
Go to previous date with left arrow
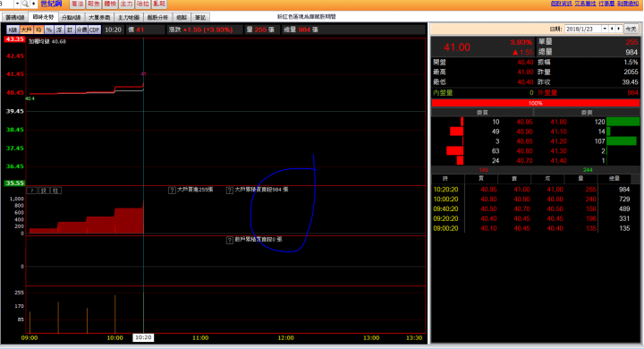(612, 29)
